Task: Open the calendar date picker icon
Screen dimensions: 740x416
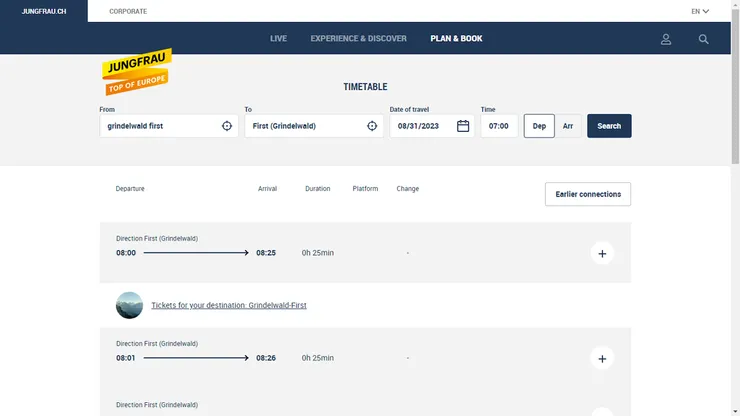Action: tap(463, 126)
